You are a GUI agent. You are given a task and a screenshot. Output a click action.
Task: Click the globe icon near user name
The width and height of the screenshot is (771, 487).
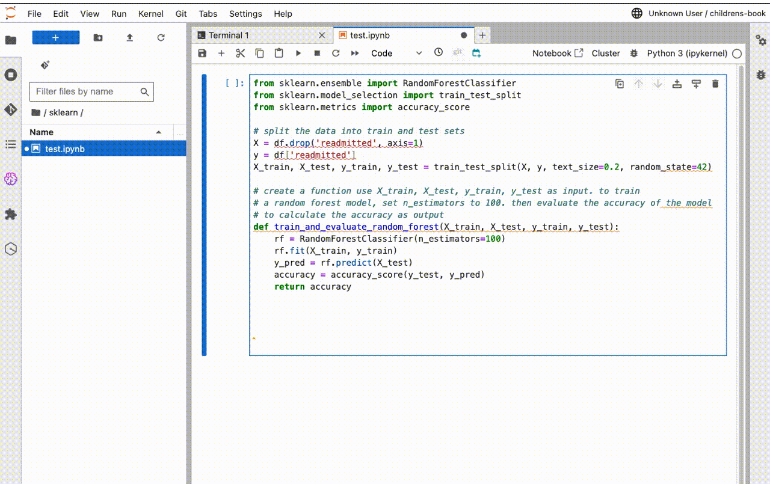point(637,13)
